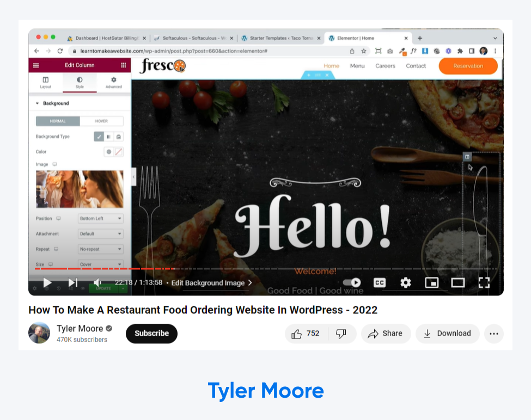Screen dimensions: 531x420
Task: Switch to theater mode
Action: (x=457, y=282)
